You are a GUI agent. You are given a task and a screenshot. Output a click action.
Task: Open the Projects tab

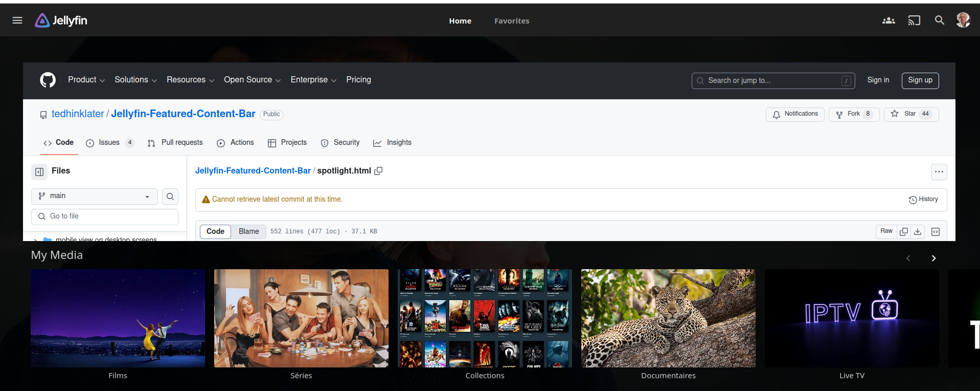pyautogui.click(x=287, y=143)
